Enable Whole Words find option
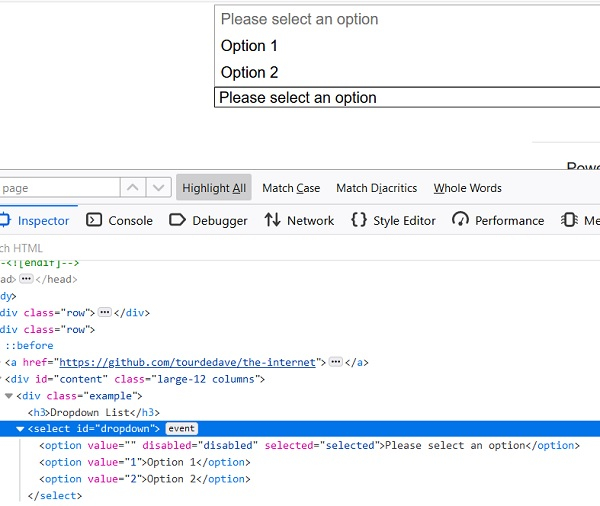 (x=467, y=188)
